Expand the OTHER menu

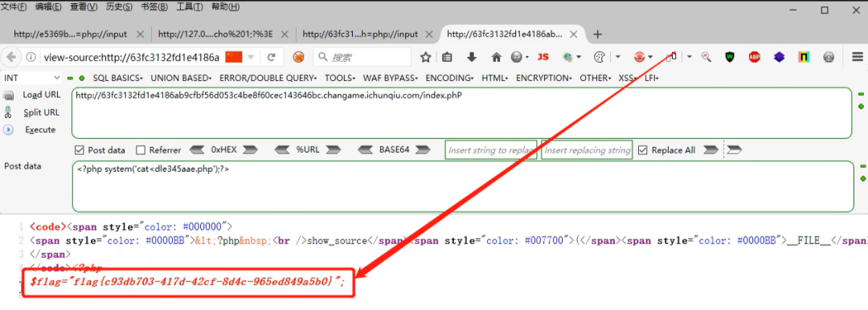click(596, 78)
